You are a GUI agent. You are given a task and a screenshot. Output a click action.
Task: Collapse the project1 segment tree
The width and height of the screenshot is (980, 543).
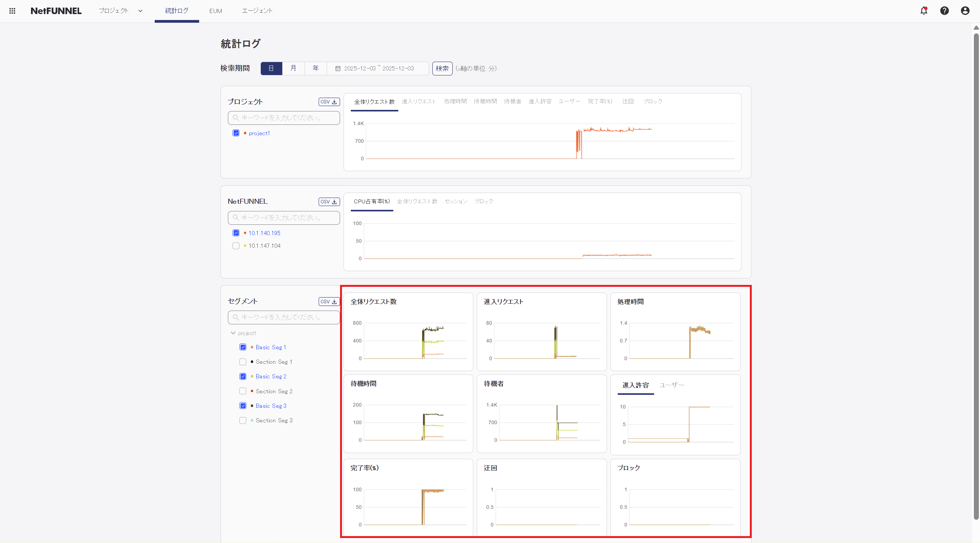tap(233, 333)
